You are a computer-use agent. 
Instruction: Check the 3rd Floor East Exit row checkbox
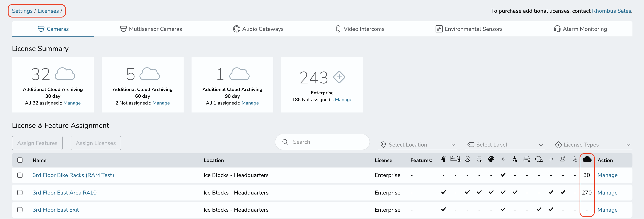pyautogui.click(x=20, y=210)
